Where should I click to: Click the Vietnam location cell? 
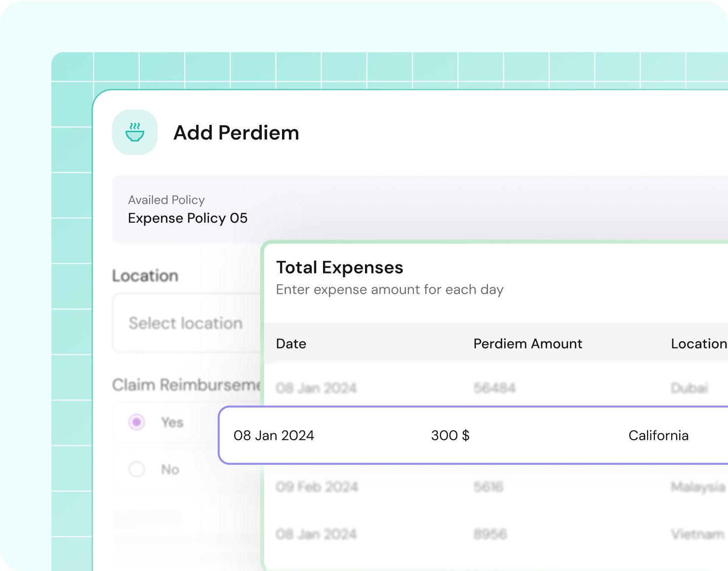tap(698, 534)
